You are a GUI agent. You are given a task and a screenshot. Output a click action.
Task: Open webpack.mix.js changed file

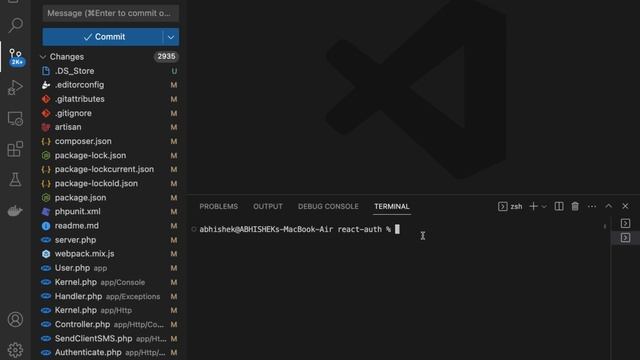(x=109, y=254)
